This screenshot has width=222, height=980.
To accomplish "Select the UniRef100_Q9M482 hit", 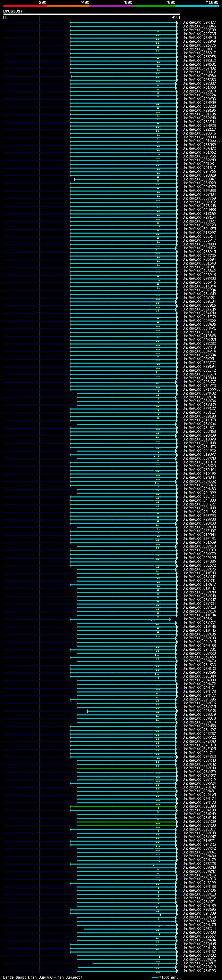I will (x=199, y=393).
